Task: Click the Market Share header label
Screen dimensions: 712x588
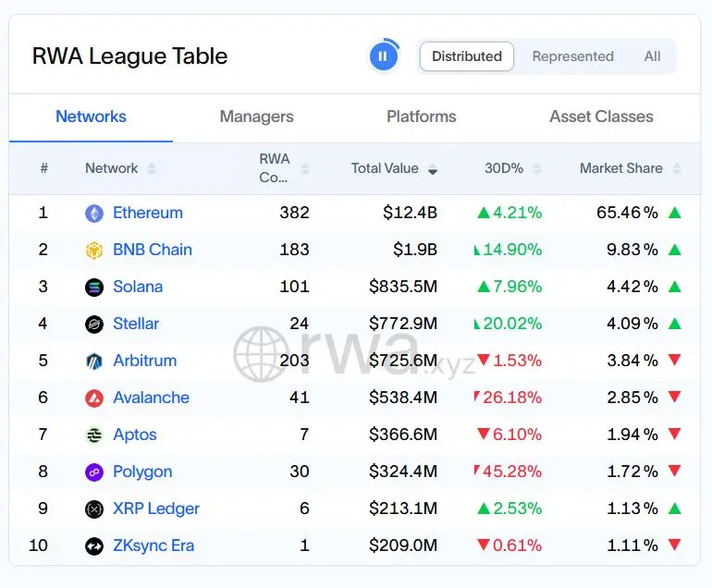Action: click(x=620, y=168)
